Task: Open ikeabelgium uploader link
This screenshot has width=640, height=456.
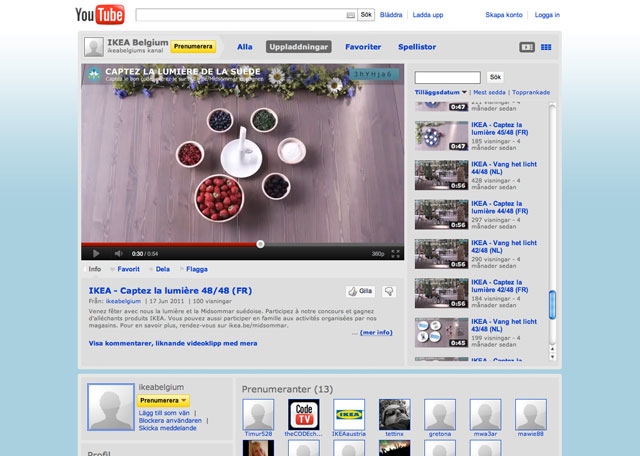Action: 123,301
